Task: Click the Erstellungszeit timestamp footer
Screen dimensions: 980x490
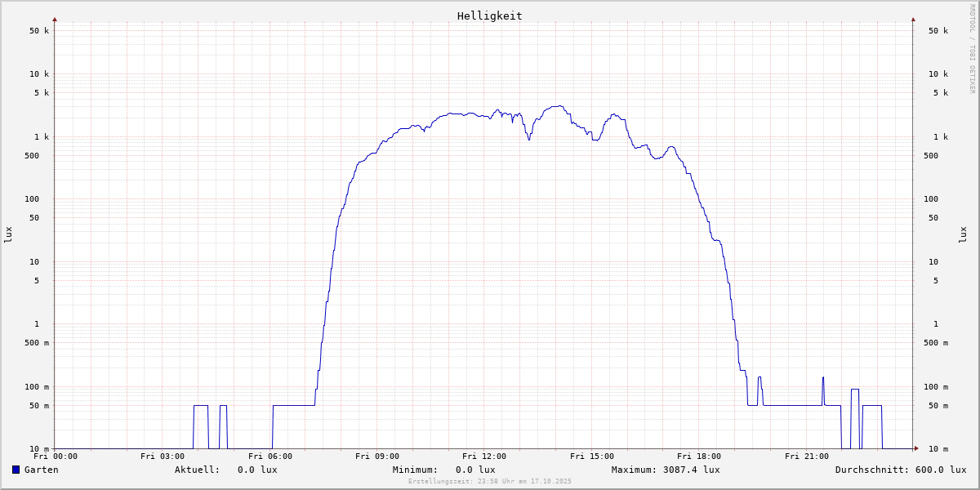Action: 490,481
